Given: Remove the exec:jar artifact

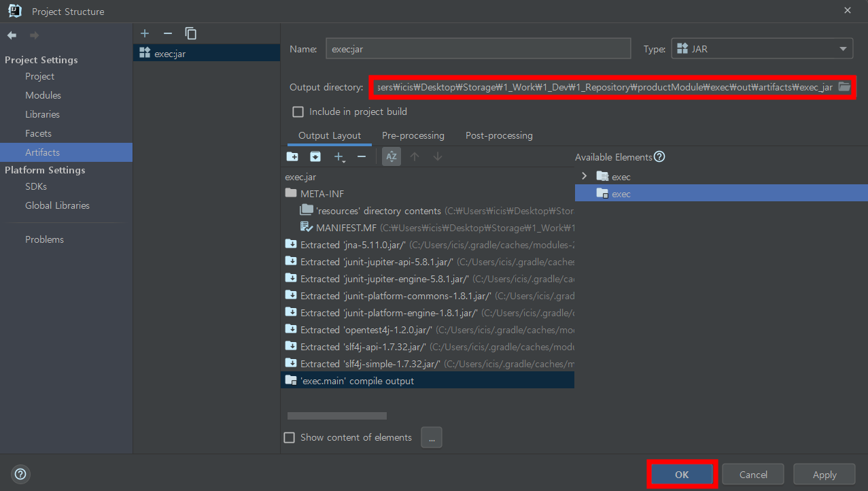Looking at the screenshot, I should point(168,33).
